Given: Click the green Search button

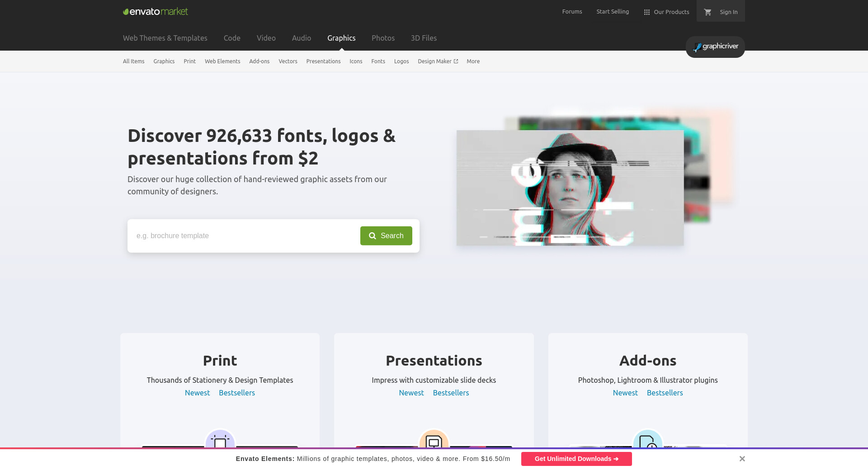Looking at the screenshot, I should 386,236.
